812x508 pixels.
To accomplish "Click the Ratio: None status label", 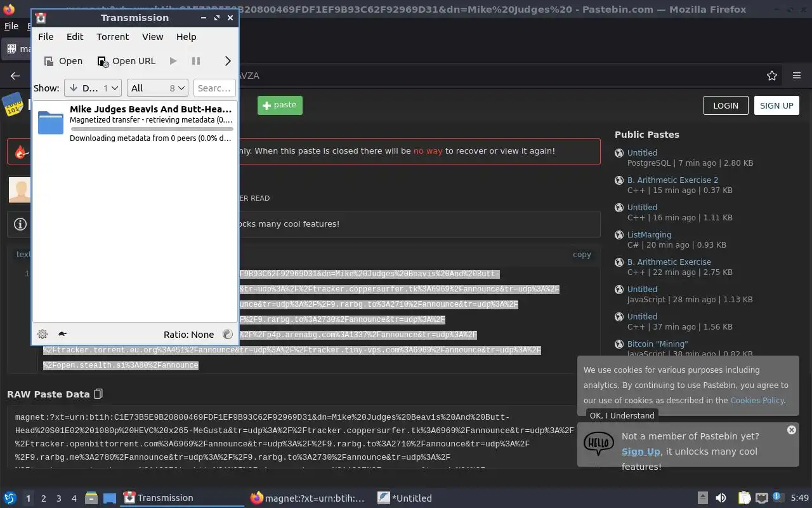I will pos(188,335).
